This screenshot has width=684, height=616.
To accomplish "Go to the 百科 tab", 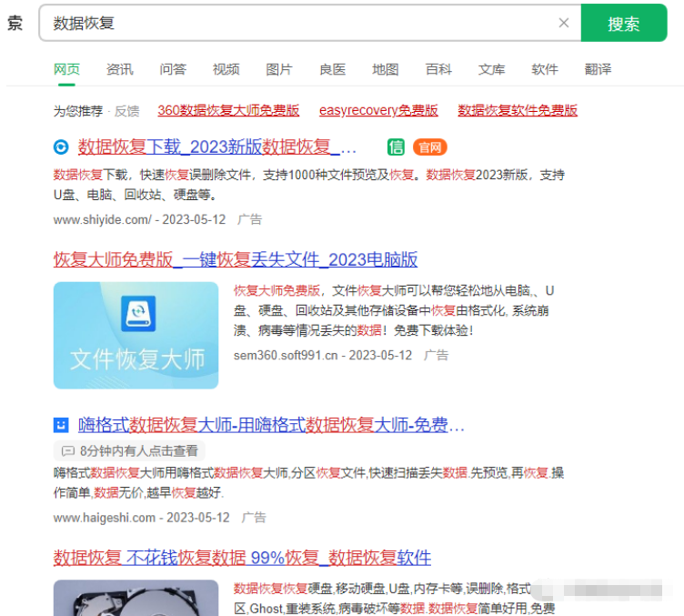I will 438,69.
